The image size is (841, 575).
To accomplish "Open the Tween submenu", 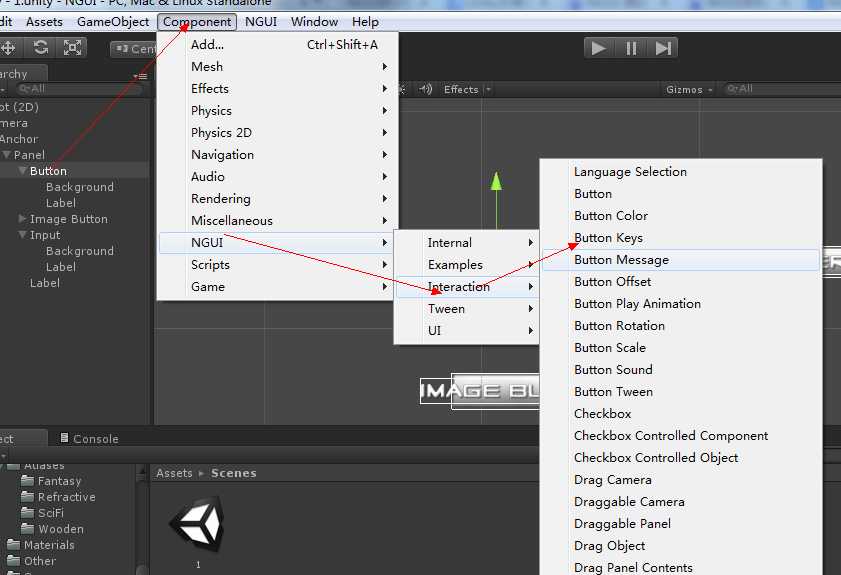I will click(467, 308).
